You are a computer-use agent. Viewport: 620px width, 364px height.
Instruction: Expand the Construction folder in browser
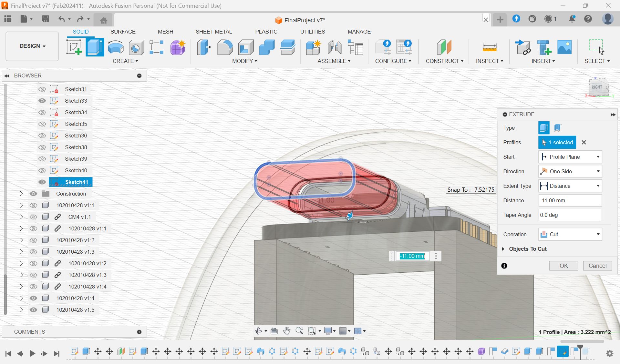point(21,194)
